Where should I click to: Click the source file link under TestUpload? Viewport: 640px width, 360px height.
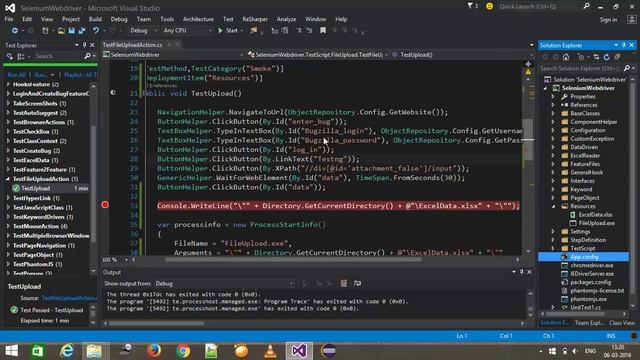(x=69, y=298)
